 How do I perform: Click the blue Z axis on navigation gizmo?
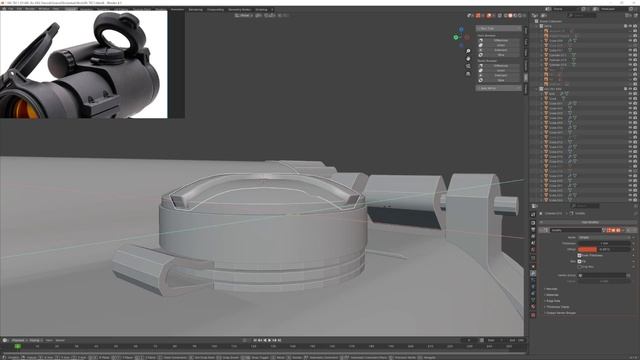click(x=462, y=30)
